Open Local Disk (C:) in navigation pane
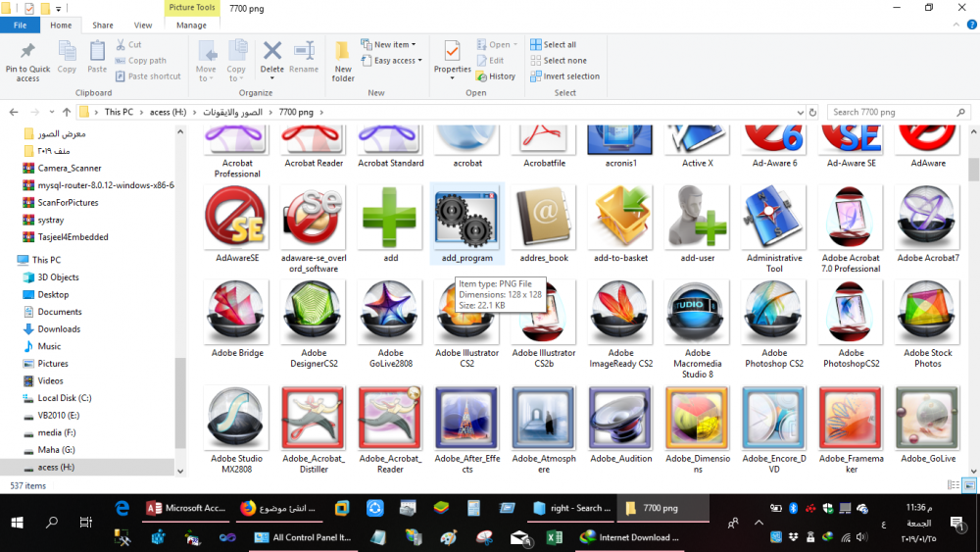This screenshot has width=980, height=552. coord(65,398)
